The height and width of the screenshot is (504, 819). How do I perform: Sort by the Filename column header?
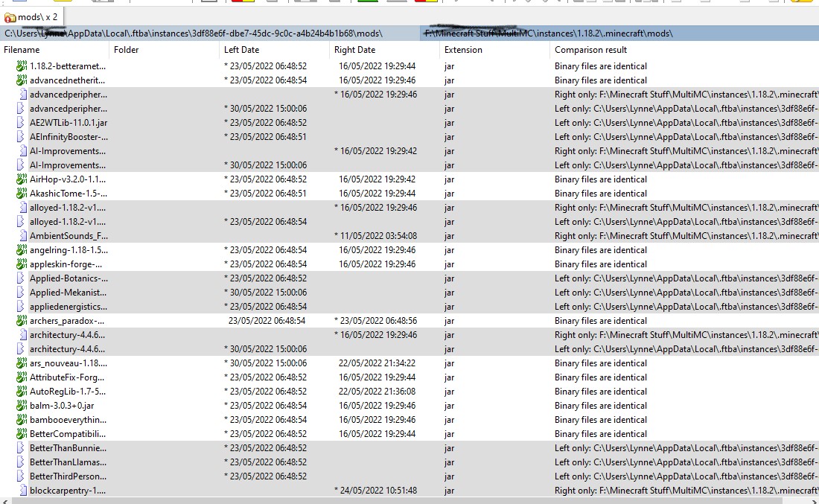tap(55, 50)
